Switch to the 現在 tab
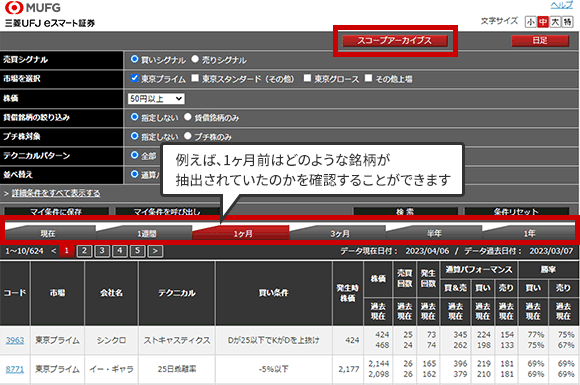 point(50,233)
